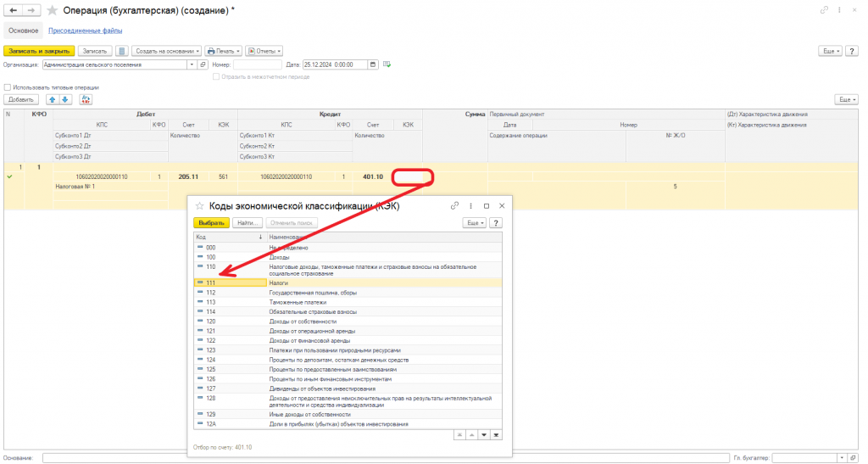Select code 000 Не определено row

[x=348, y=248]
